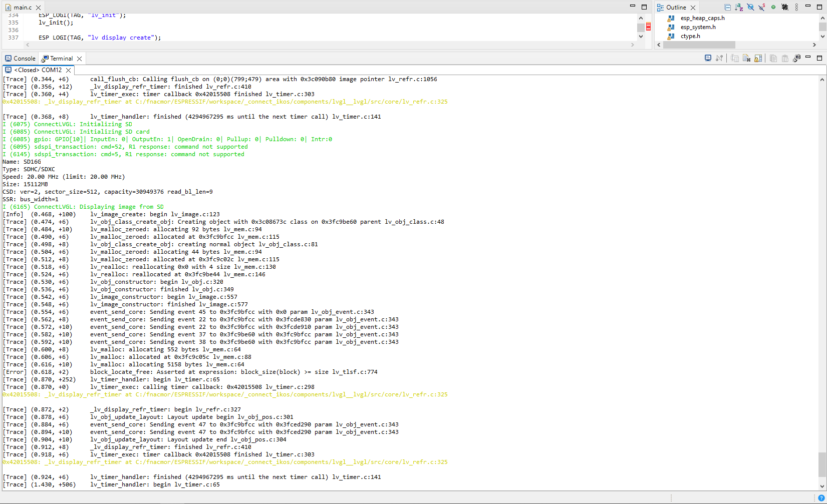Viewport: 827px width, 504px height.
Task: Toggle green circle filter in Outline toolbar
Action: click(773, 7)
